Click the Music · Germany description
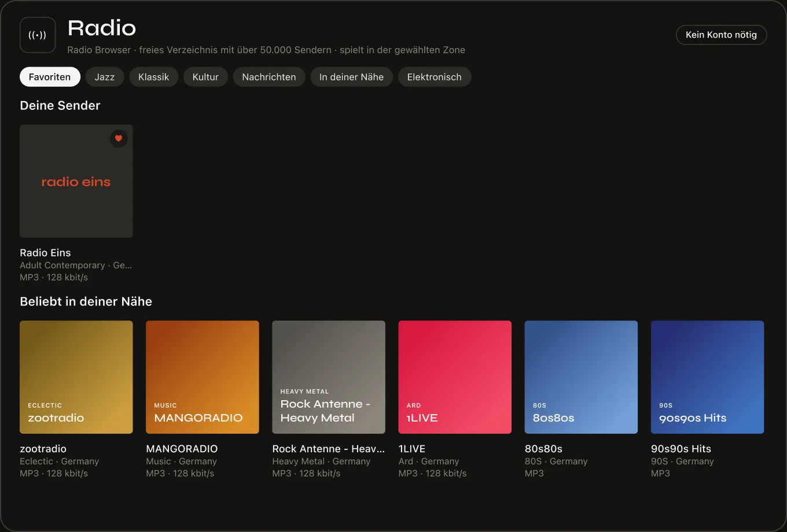The width and height of the screenshot is (787, 532). [181, 461]
